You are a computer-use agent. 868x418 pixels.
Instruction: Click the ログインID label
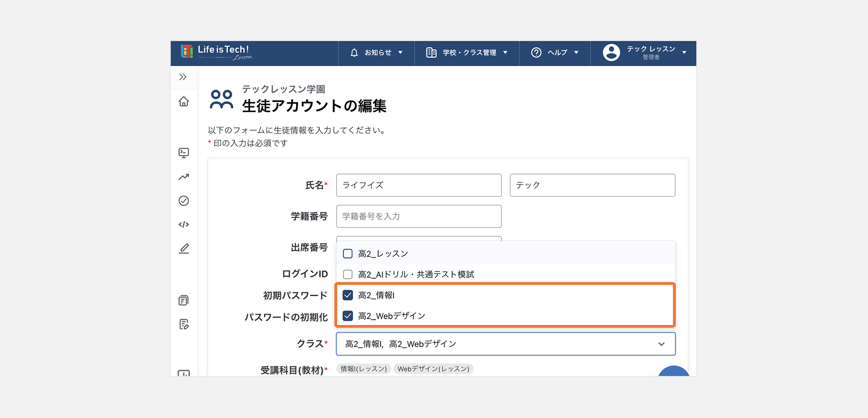point(305,274)
